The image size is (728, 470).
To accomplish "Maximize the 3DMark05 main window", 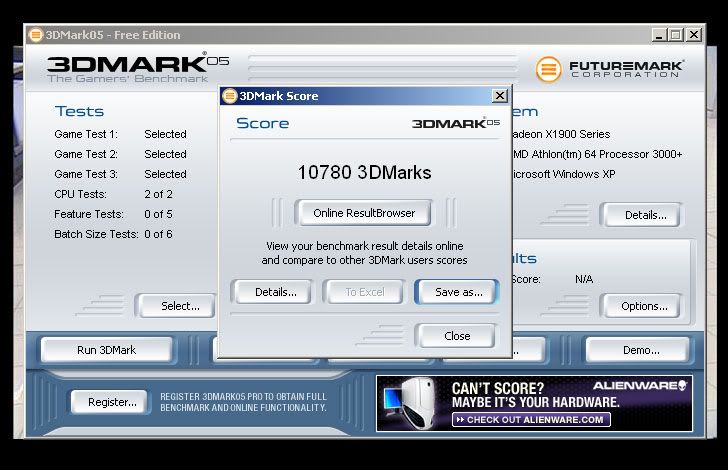I will (x=676, y=35).
